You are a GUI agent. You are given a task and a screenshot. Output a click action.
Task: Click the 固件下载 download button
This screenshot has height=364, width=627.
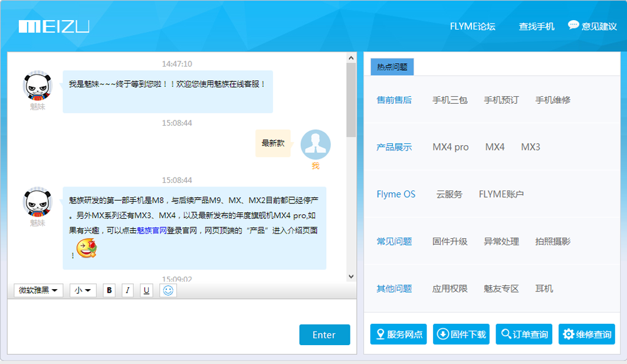coord(461,335)
